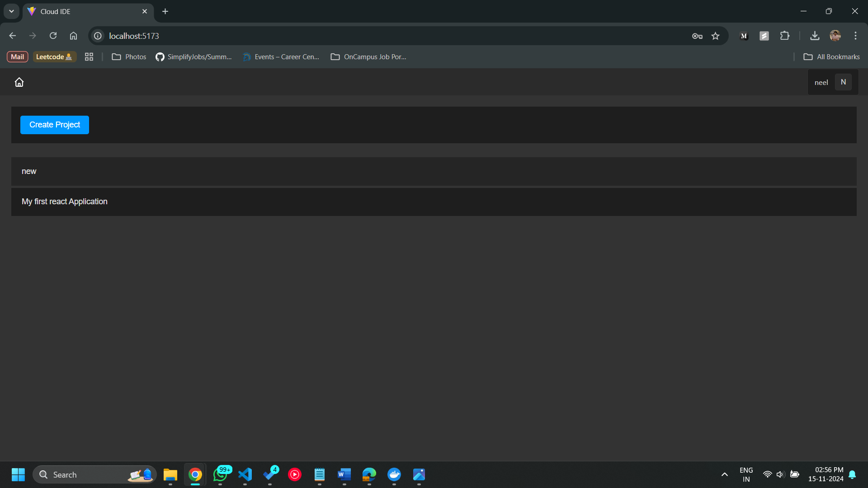Viewport: 868px width, 488px height.
Task: Open the Mail bookmark
Action: tap(17, 57)
